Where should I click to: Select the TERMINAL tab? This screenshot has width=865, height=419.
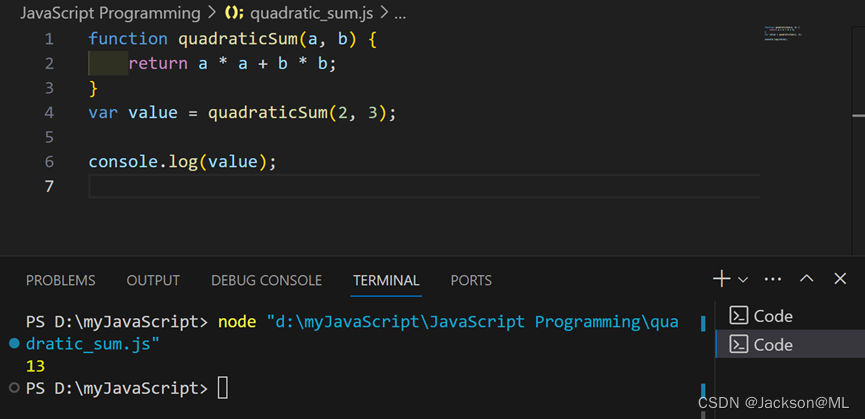386,281
